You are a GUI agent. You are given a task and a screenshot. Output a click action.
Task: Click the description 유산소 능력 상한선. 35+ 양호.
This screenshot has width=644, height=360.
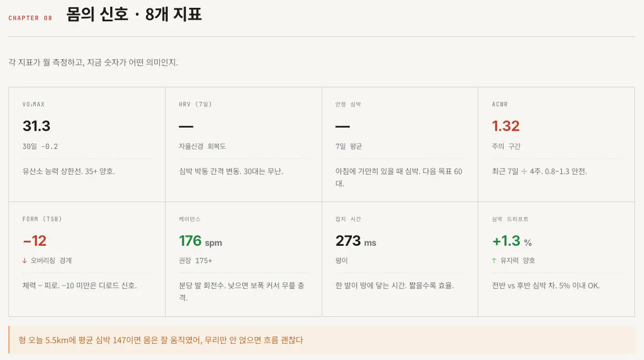(x=69, y=171)
